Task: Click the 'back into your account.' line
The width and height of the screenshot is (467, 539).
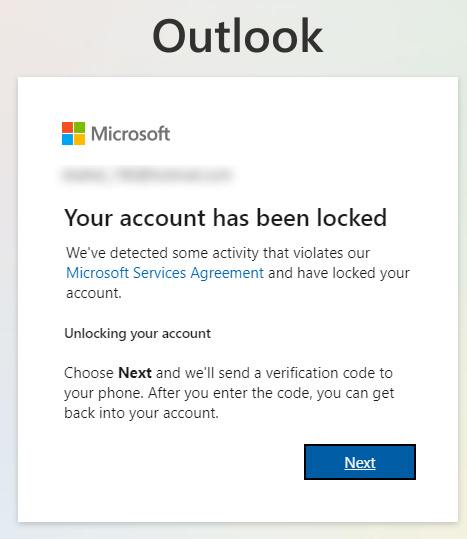Action: [x=141, y=413]
